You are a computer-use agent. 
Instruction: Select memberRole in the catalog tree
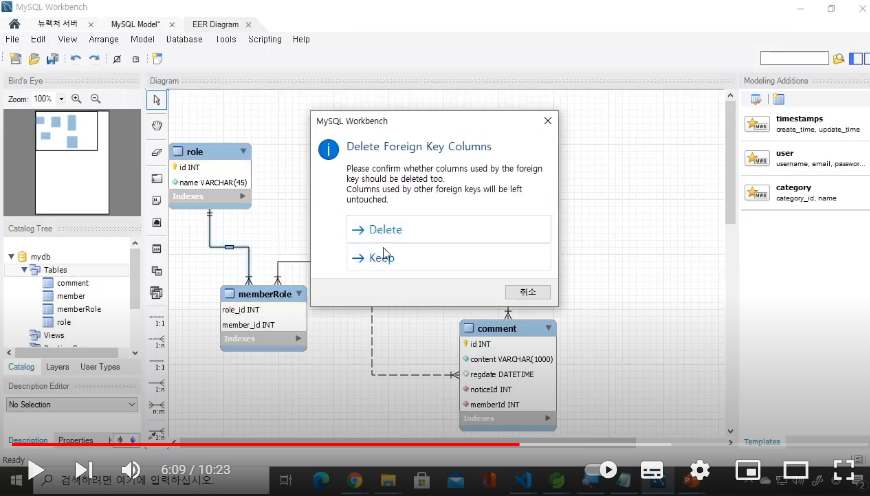[x=78, y=309]
